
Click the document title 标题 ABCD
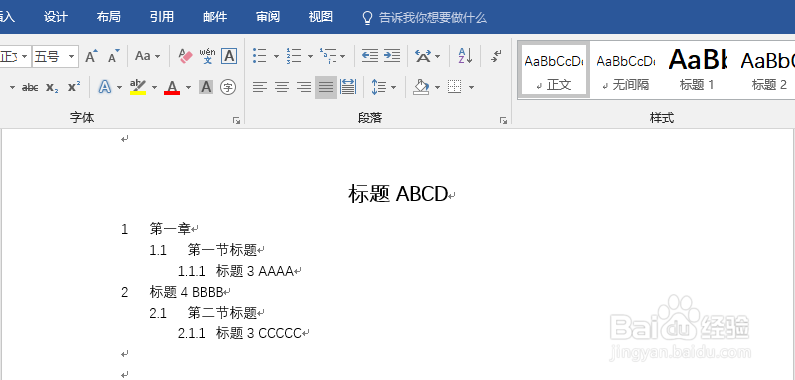(x=398, y=194)
